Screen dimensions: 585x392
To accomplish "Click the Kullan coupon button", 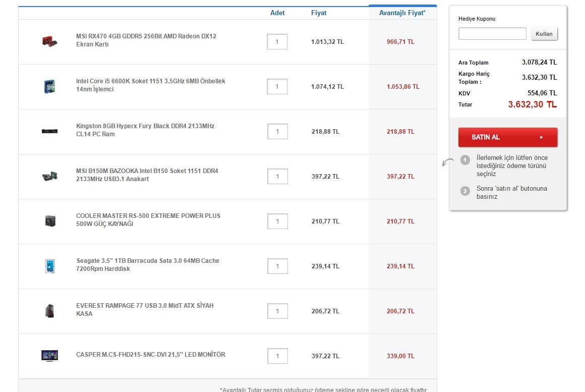I will (x=544, y=34).
